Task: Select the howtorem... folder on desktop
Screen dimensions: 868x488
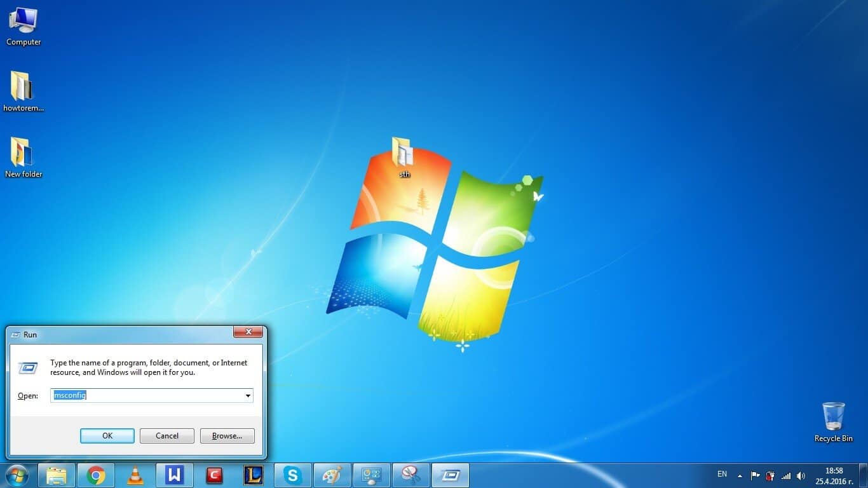Action: [24, 91]
